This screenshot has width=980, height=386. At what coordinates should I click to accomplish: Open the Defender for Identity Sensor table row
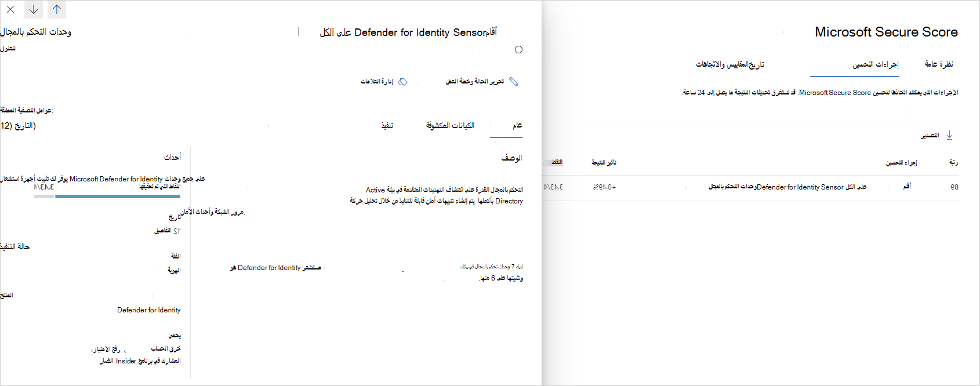(750, 187)
